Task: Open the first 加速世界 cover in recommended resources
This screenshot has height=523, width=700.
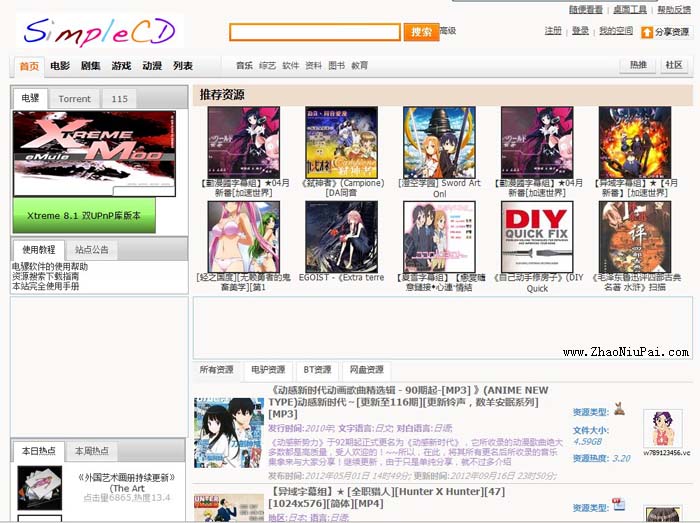Action: click(x=244, y=142)
